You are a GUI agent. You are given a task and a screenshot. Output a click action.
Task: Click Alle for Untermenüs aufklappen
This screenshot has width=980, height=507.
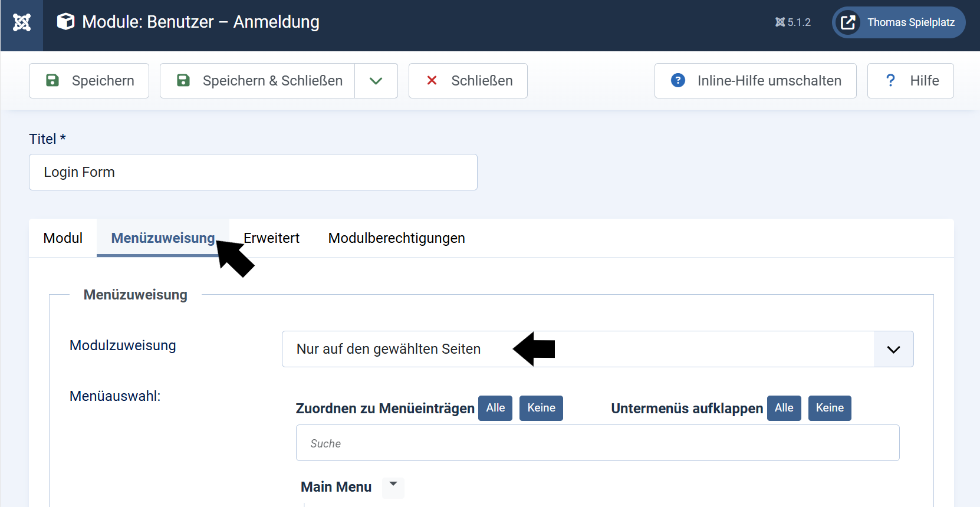(x=784, y=408)
